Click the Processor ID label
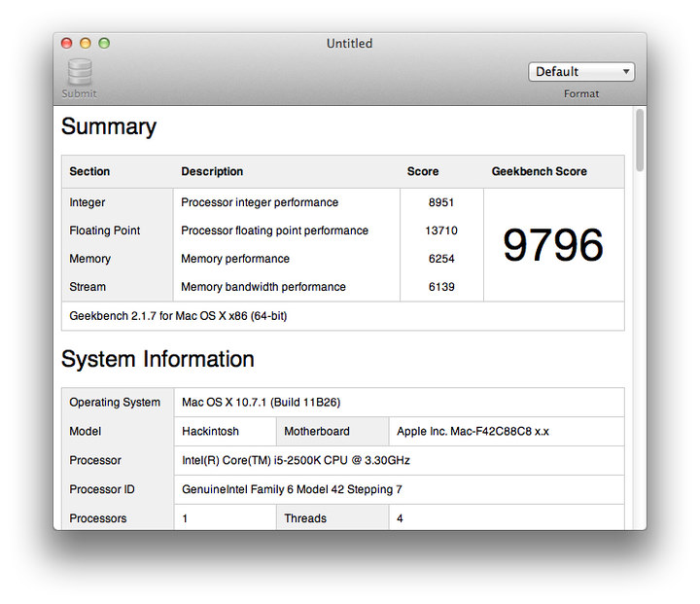700x604 pixels. click(102, 489)
